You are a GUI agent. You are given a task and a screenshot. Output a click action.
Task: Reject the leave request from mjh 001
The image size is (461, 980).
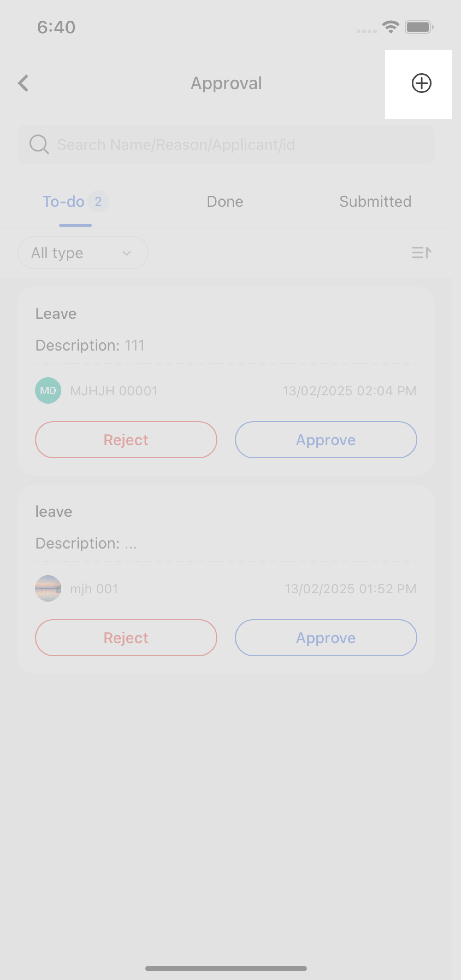[126, 638]
